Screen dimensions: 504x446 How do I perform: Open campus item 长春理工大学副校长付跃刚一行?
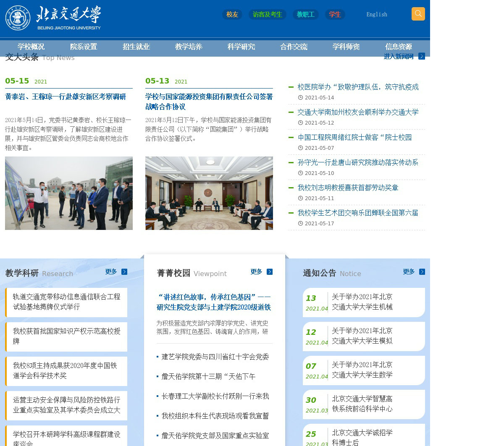(215, 396)
